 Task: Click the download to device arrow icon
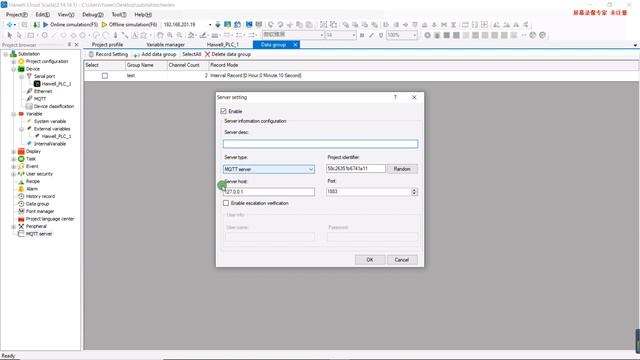(x=218, y=24)
